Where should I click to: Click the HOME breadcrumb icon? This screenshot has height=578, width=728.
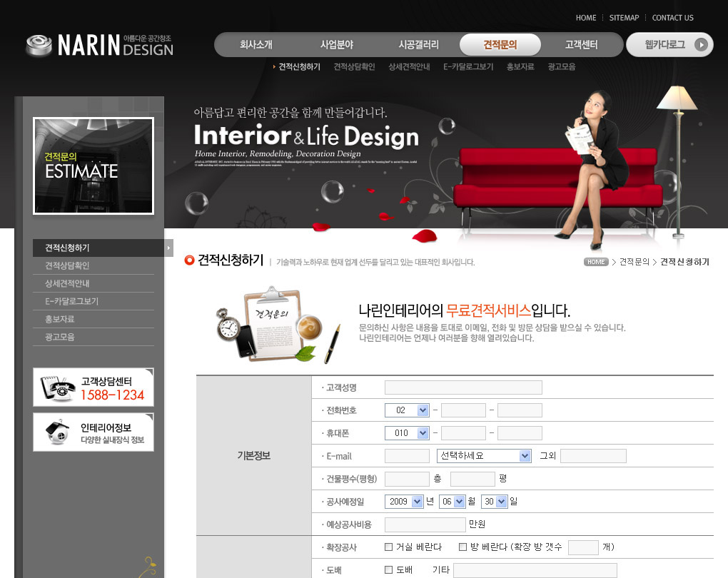[596, 262]
